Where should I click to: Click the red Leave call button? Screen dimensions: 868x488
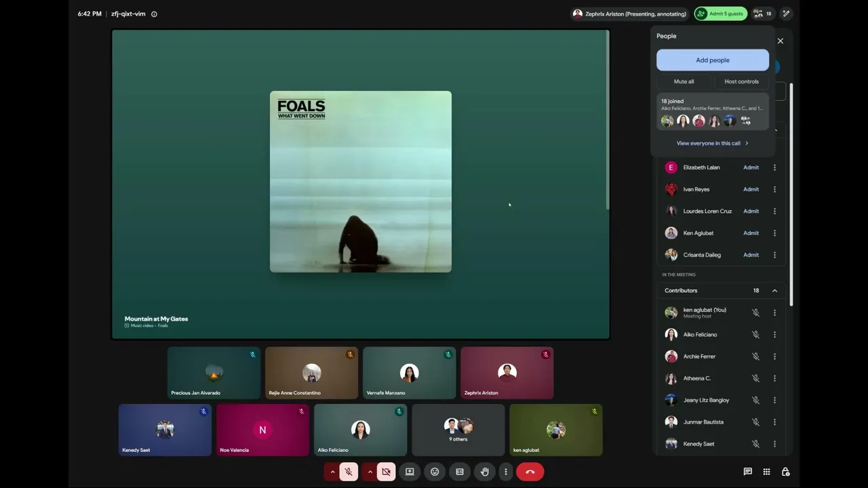pos(530,472)
